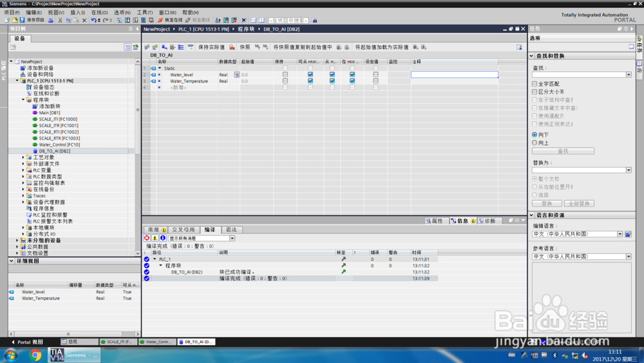Open the 在线(O) menu

[x=99, y=13]
